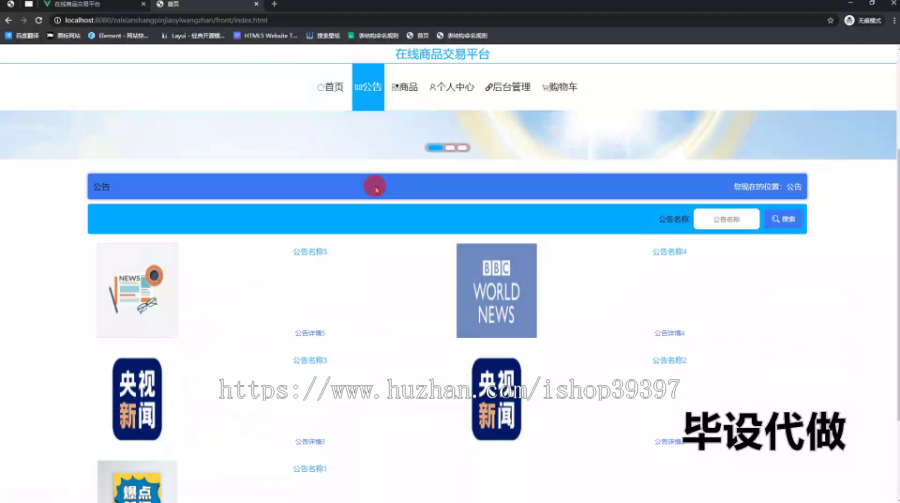This screenshot has height=503, width=900.
Task: Click the site info icon in address bar
Action: (57, 20)
